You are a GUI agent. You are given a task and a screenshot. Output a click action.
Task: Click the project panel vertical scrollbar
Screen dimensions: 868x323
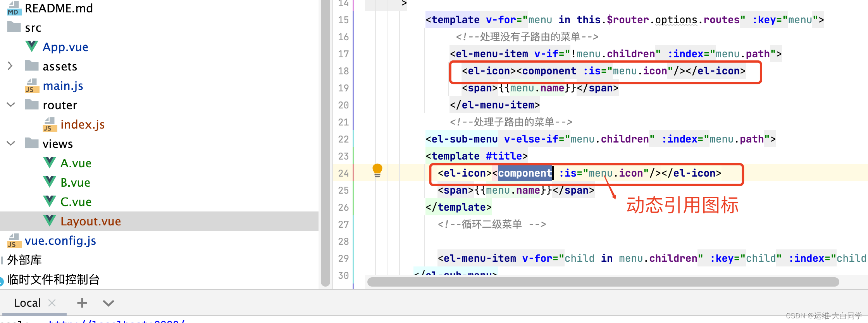(325, 143)
